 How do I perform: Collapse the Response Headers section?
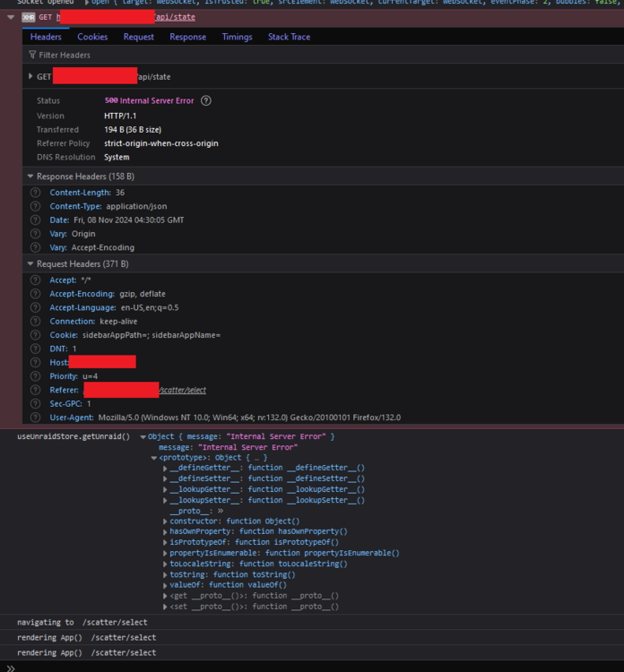click(x=30, y=177)
